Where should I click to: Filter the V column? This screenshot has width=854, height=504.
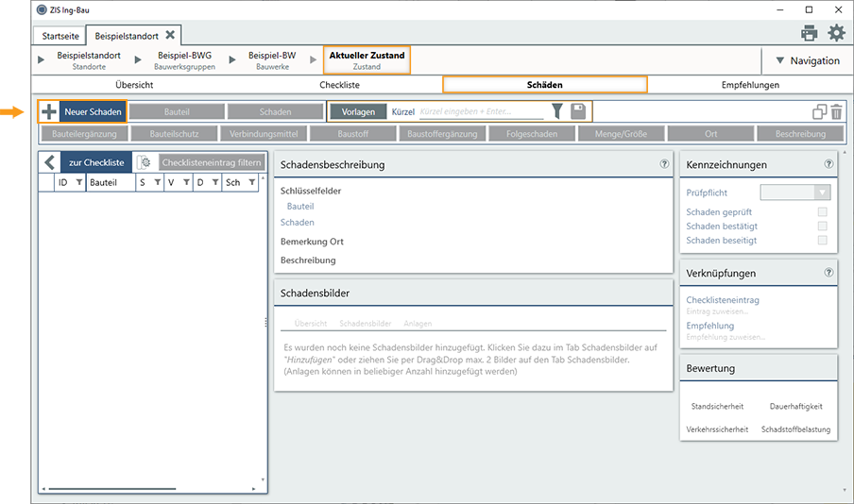pyautogui.click(x=186, y=182)
